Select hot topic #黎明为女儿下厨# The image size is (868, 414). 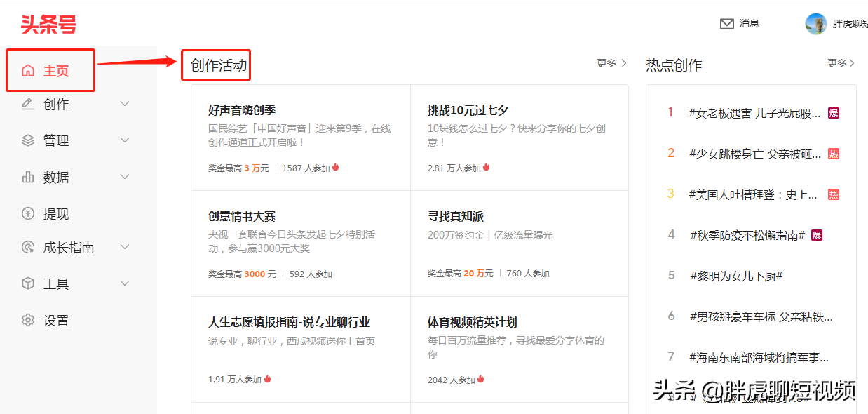[x=735, y=276]
